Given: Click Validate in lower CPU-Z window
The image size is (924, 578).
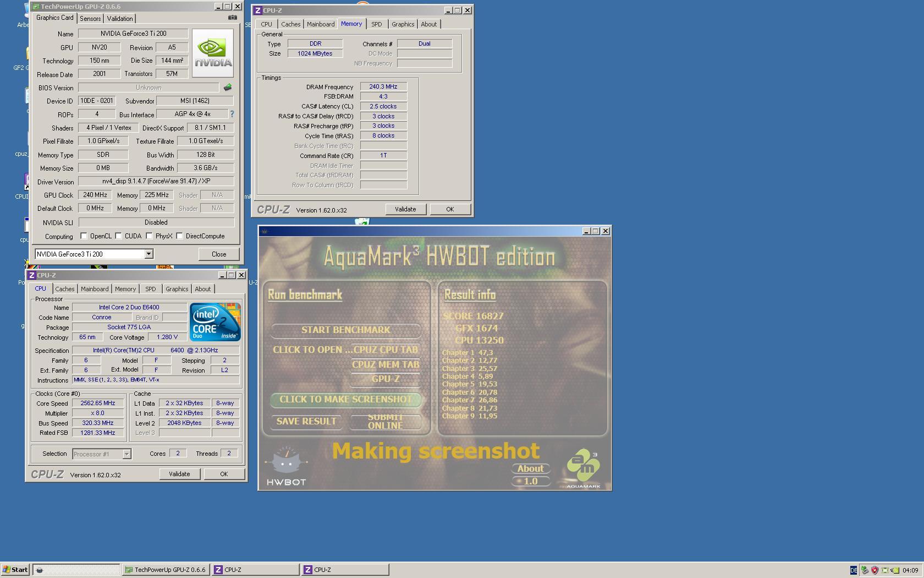Looking at the screenshot, I should [179, 474].
